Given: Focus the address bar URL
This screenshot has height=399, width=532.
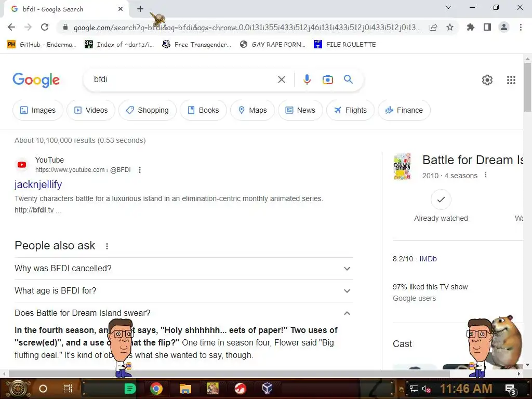Looking at the screenshot, I should click(x=247, y=28).
